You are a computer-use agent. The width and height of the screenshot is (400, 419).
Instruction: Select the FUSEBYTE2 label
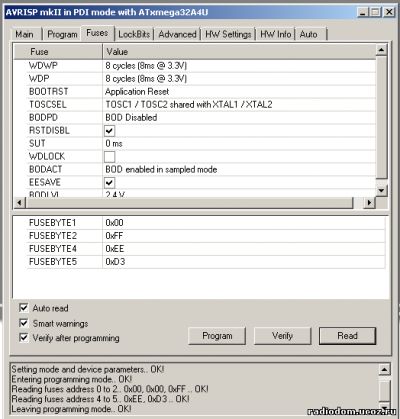tap(53, 236)
